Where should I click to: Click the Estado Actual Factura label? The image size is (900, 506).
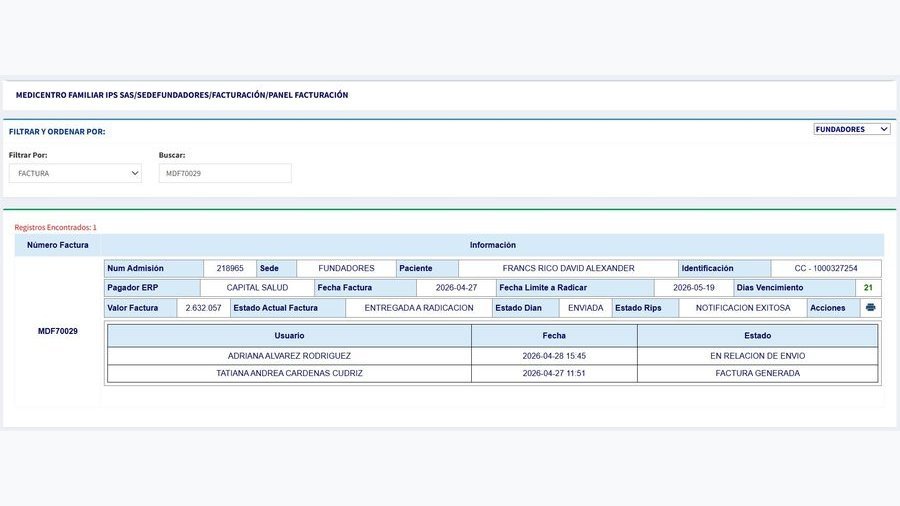(x=276, y=308)
